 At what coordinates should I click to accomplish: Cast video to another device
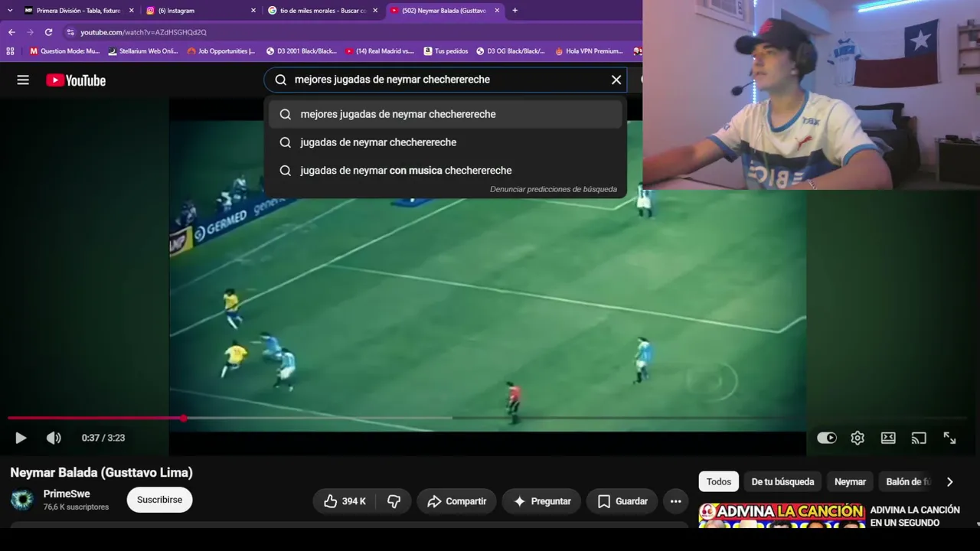(919, 438)
